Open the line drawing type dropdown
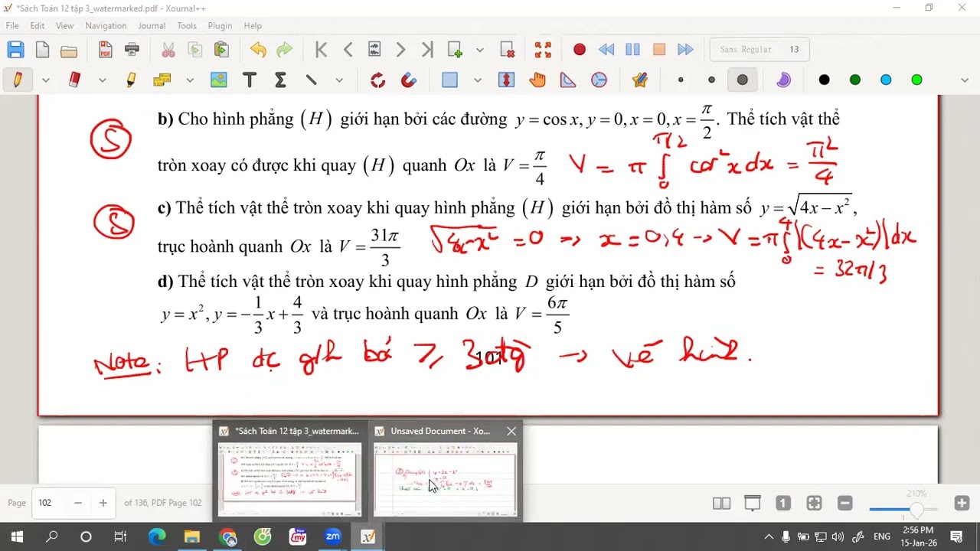 click(x=339, y=80)
